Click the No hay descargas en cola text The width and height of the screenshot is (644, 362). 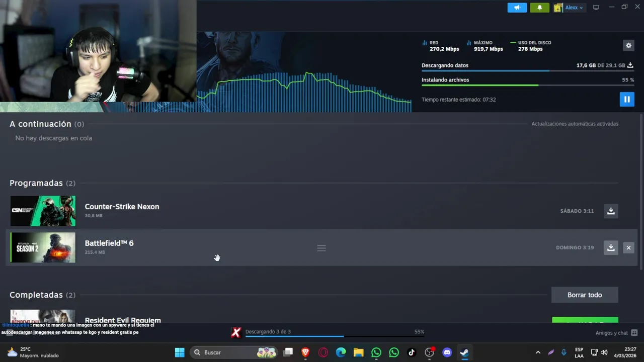[x=54, y=138]
